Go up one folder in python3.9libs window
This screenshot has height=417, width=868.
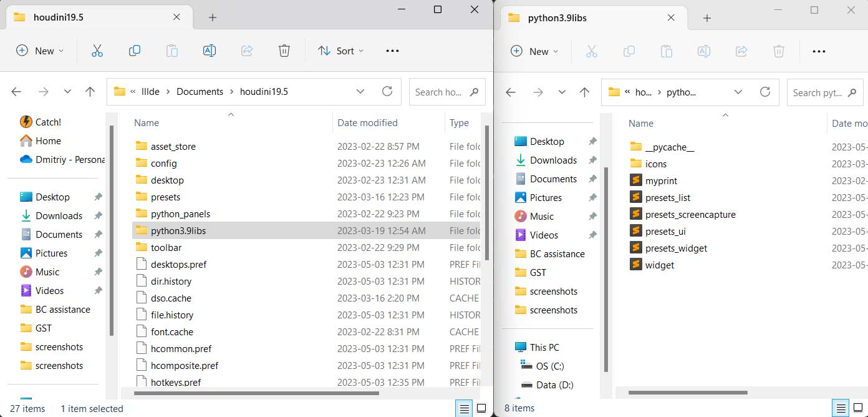click(584, 92)
